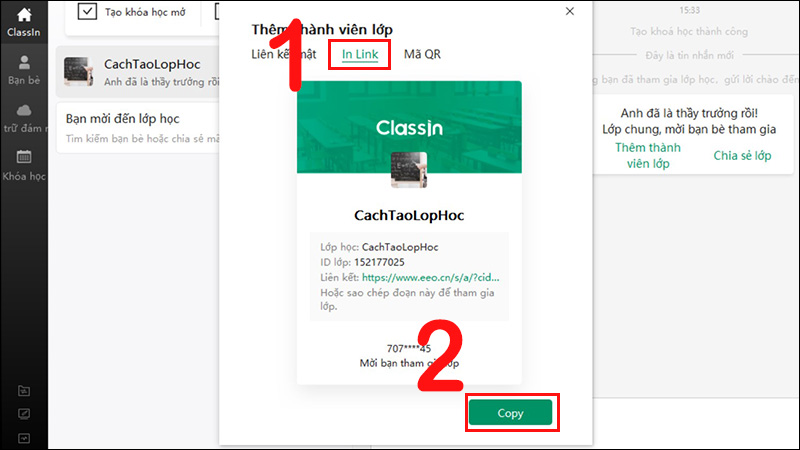Click the lowest sidebar icon at bottom
Screen dimensions: 800x450
[24, 438]
